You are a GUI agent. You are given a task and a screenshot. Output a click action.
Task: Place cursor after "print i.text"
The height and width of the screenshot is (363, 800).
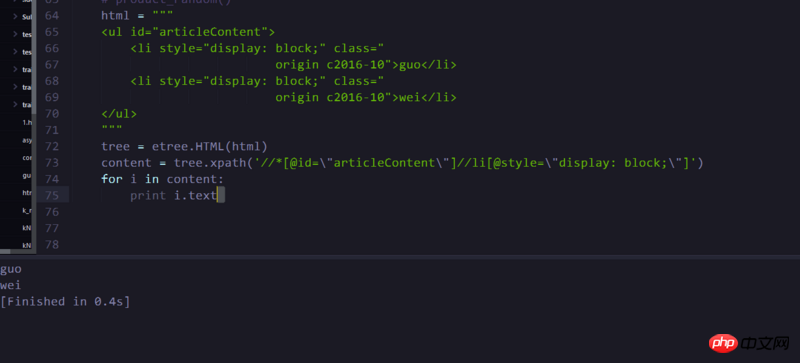[x=217, y=196]
